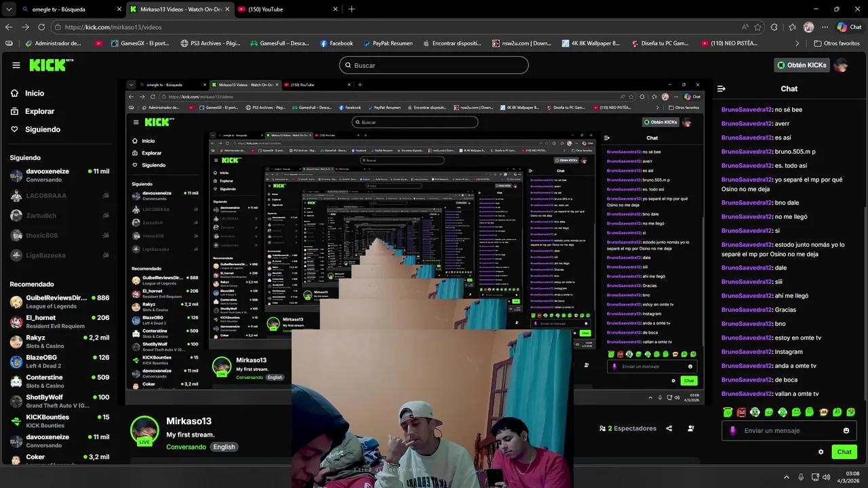Toggle the Kick sidebar hamburger menu

pyautogui.click(x=16, y=65)
